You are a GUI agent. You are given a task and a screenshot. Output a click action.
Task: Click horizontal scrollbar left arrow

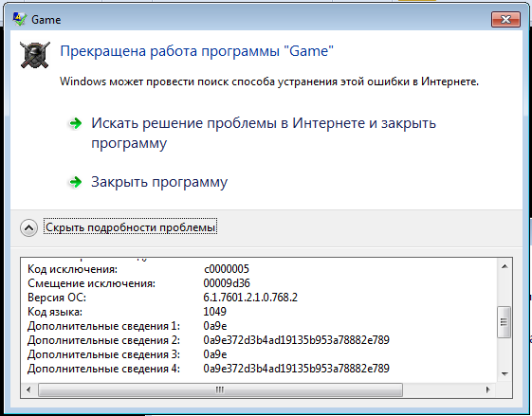coord(28,389)
